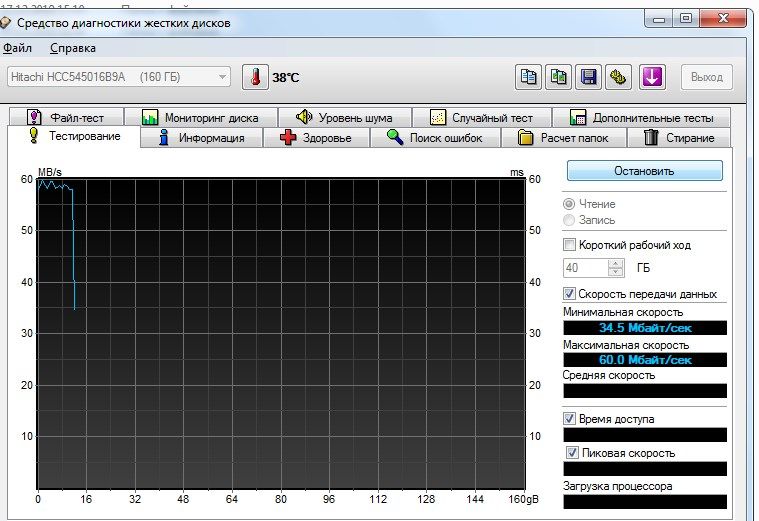
Task: Select the Чтение radio button
Action: [569, 204]
